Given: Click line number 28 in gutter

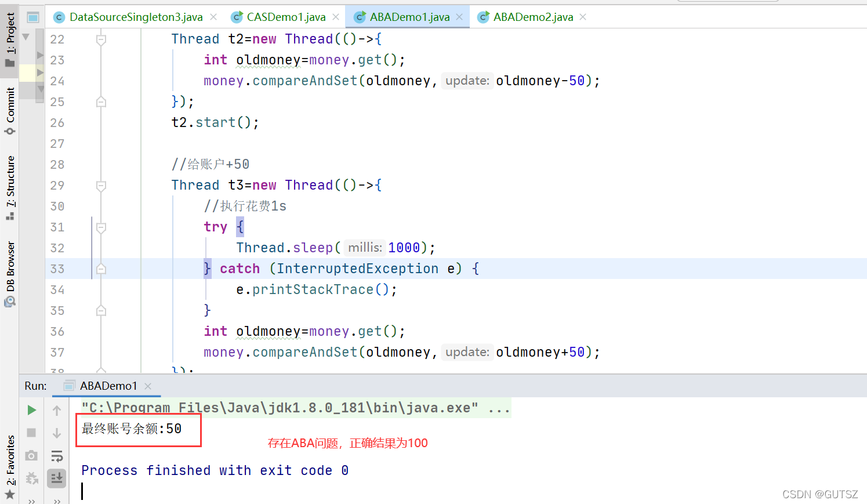Looking at the screenshot, I should pos(57,165).
